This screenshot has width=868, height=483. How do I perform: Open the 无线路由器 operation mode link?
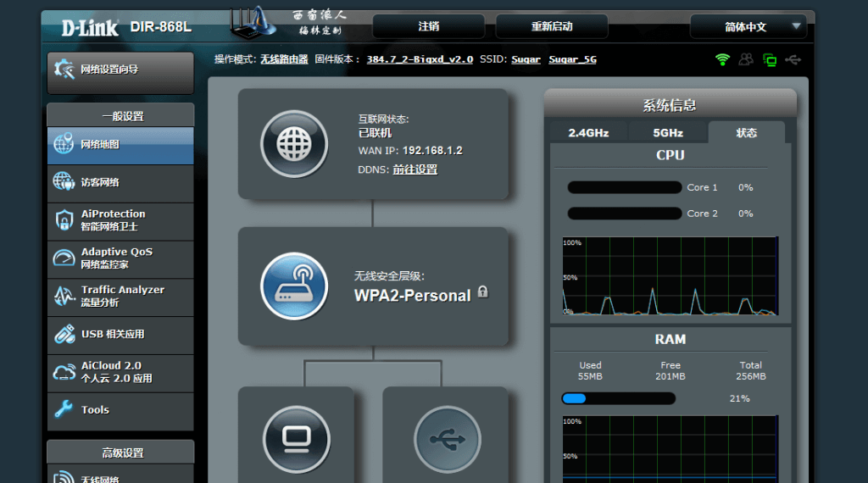[x=284, y=59]
